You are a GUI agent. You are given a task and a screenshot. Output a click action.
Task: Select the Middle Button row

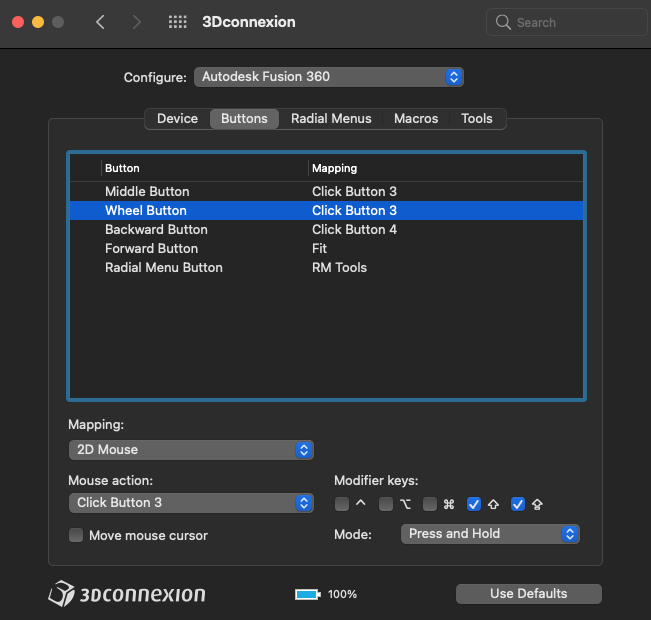point(326,191)
